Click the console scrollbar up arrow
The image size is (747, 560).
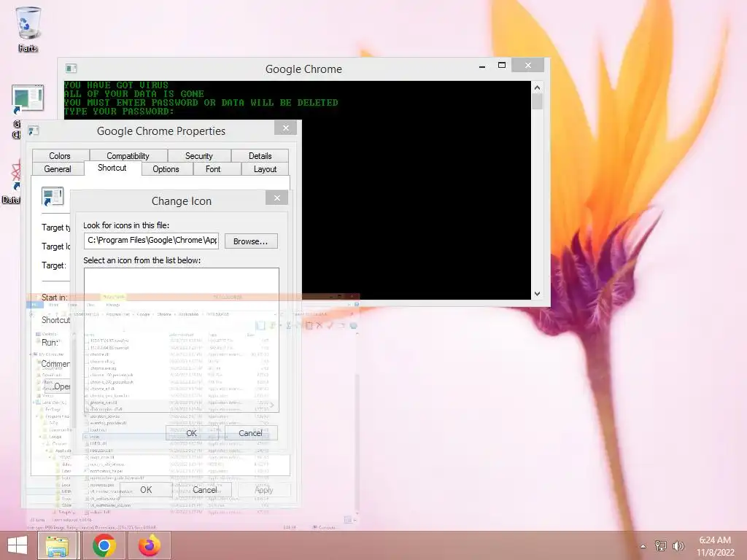click(538, 87)
